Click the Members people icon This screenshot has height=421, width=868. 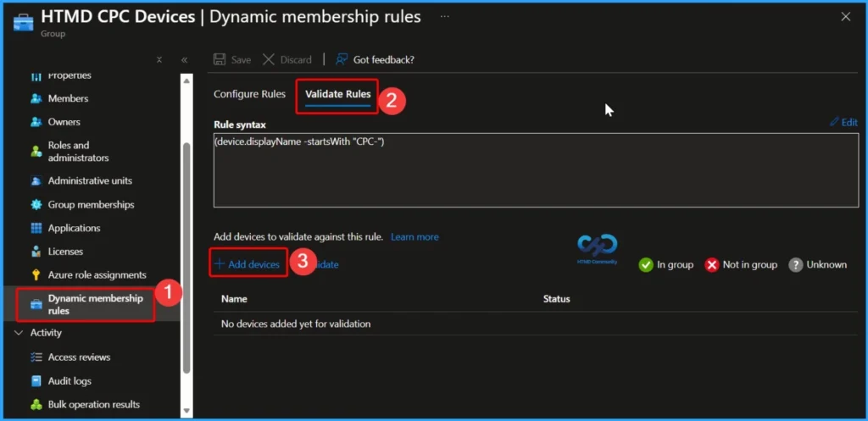pyautogui.click(x=36, y=98)
